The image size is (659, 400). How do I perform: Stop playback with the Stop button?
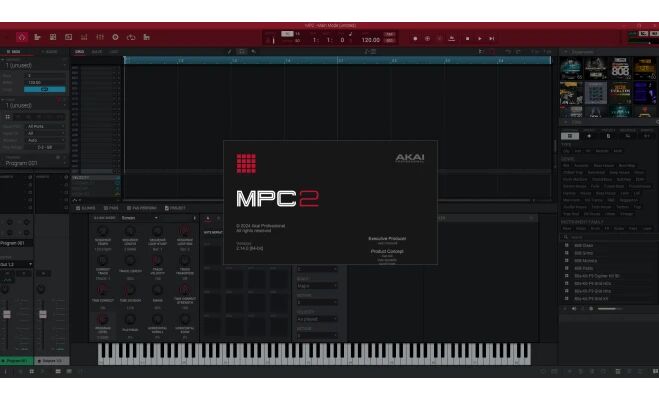click(467, 39)
